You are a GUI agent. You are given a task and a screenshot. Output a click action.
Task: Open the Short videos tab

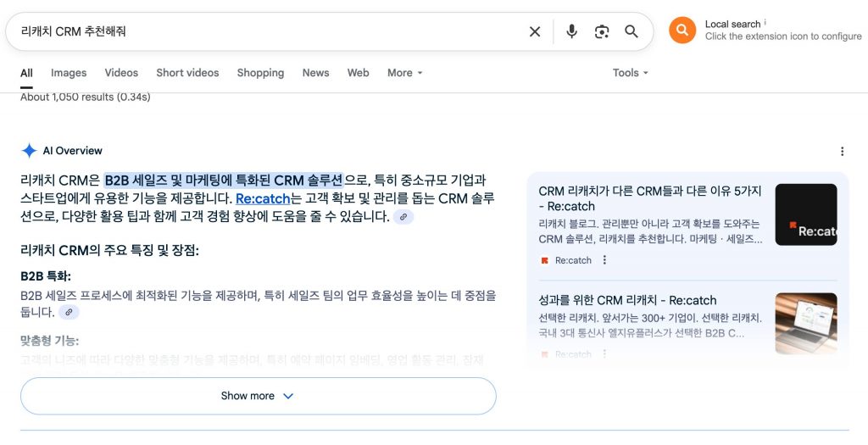tap(187, 73)
